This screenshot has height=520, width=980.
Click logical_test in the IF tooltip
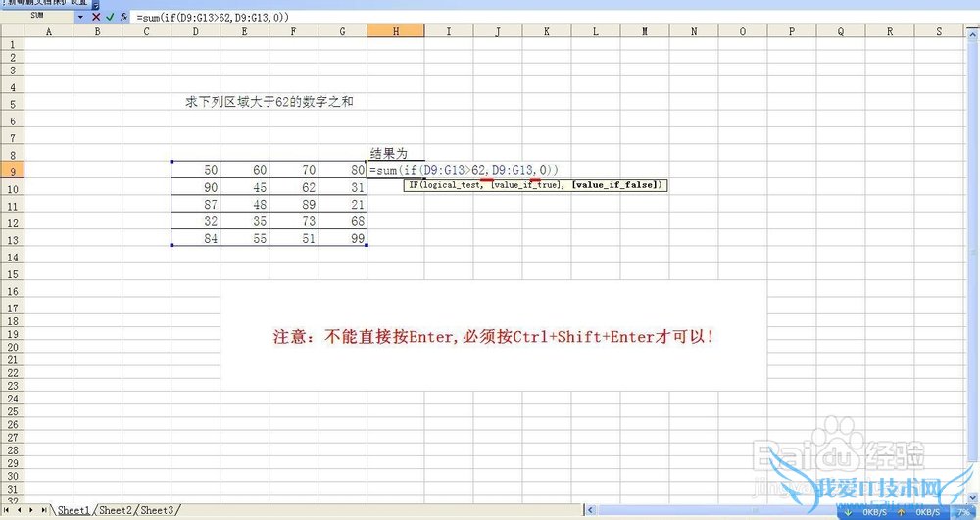click(451, 185)
